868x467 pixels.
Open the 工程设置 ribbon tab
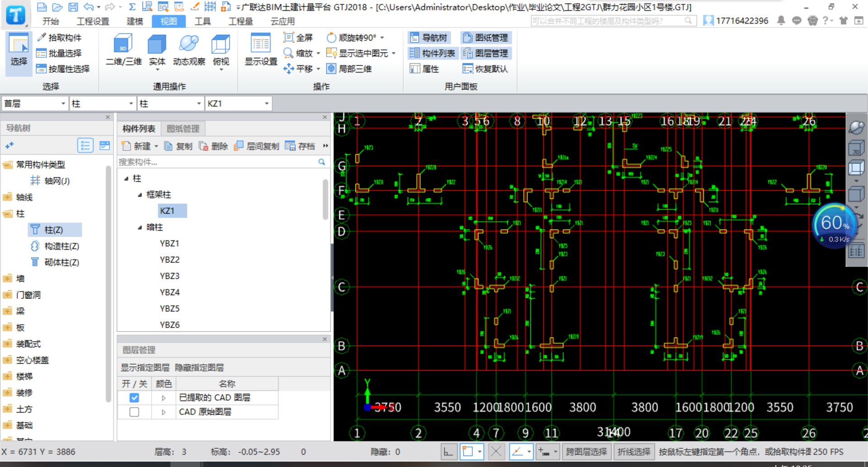click(x=93, y=21)
